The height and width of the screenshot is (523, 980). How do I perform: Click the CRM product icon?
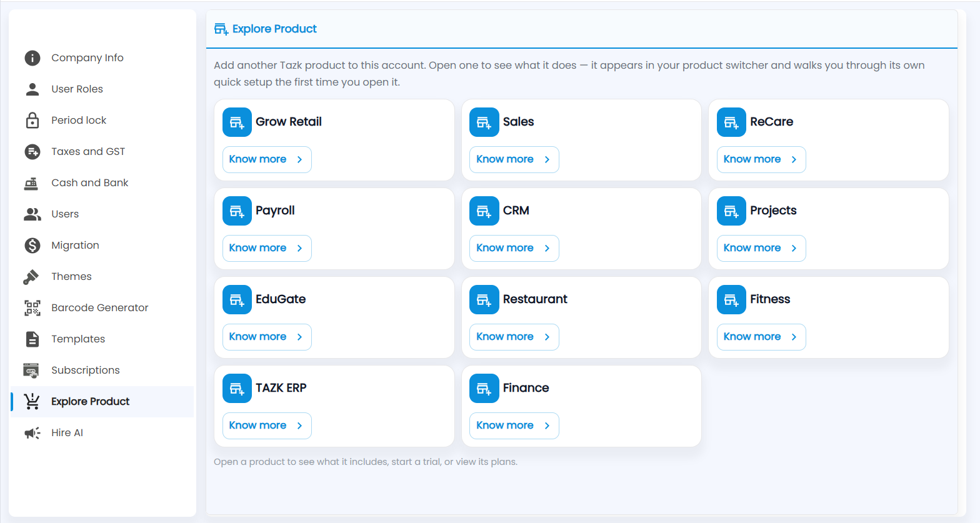pos(484,211)
